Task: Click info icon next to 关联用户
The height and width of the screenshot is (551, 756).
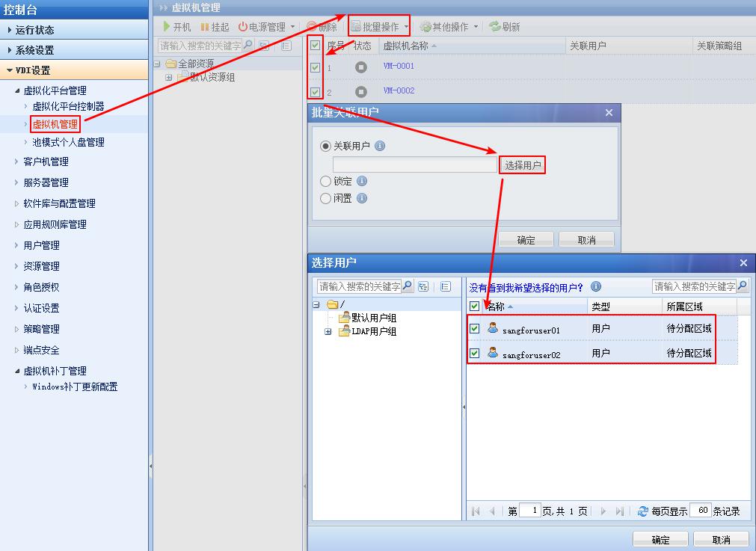Action: point(380,146)
